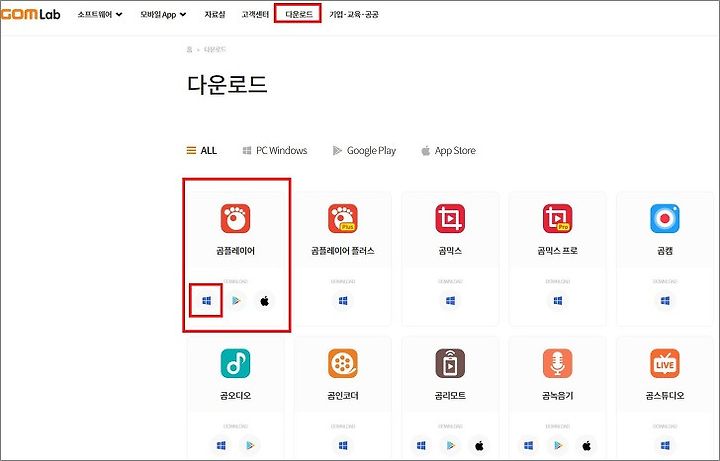Download 곰리모트 for Windows
The image size is (720, 461).
point(421,445)
